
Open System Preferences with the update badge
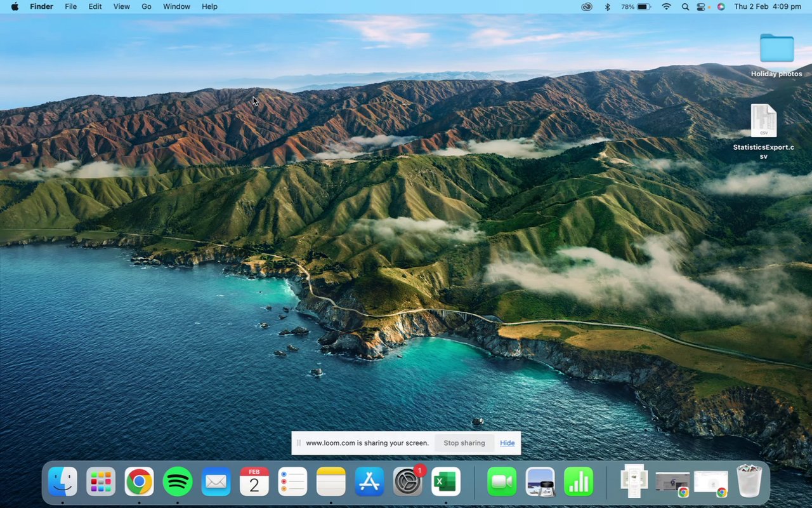[x=408, y=481]
